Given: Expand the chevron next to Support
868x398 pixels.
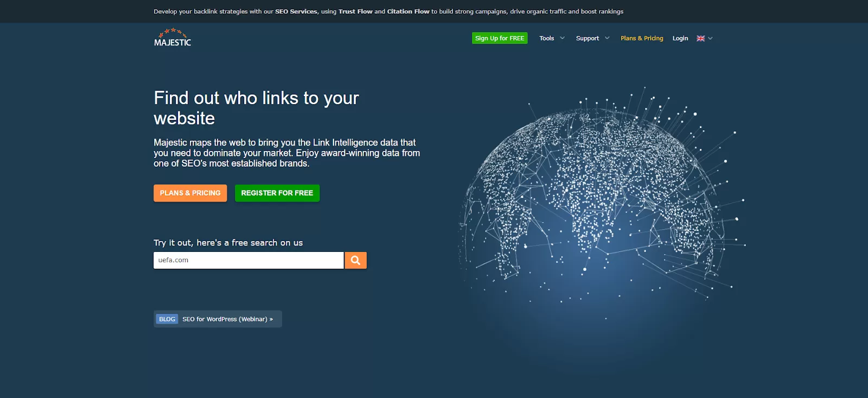Looking at the screenshot, I should 607,38.
